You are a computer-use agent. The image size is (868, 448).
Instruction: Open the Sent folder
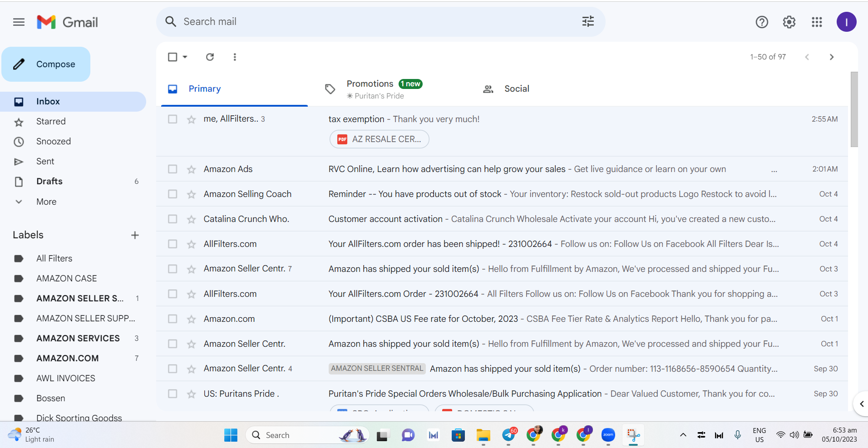73,162
